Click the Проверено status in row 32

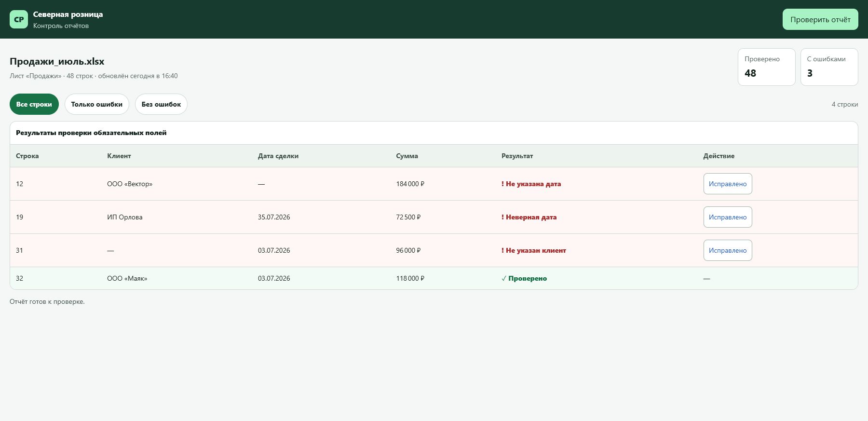click(524, 278)
